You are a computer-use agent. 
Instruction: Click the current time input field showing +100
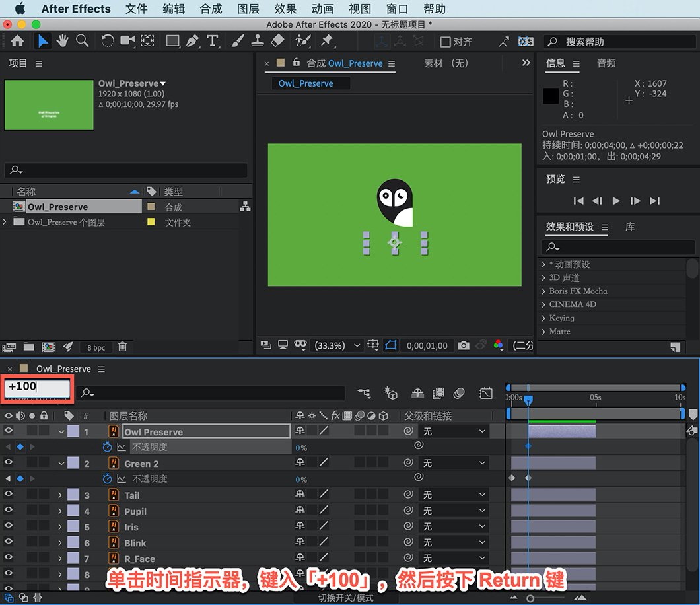click(x=38, y=388)
